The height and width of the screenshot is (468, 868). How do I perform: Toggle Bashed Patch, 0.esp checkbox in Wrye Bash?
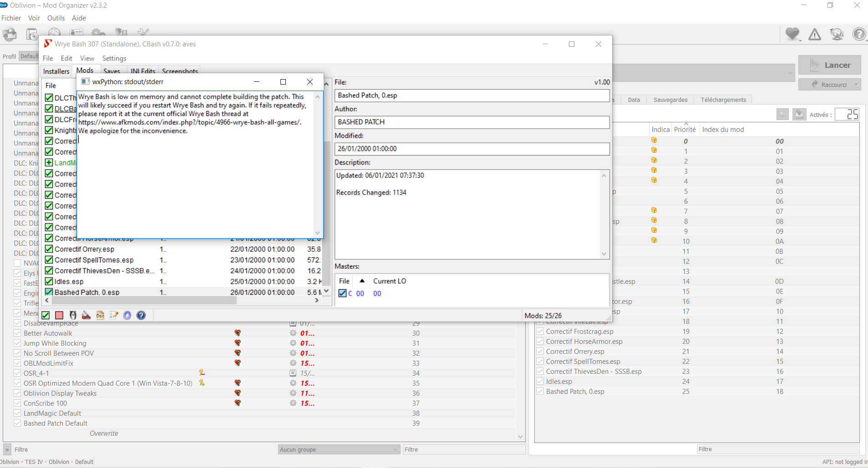[x=49, y=292]
